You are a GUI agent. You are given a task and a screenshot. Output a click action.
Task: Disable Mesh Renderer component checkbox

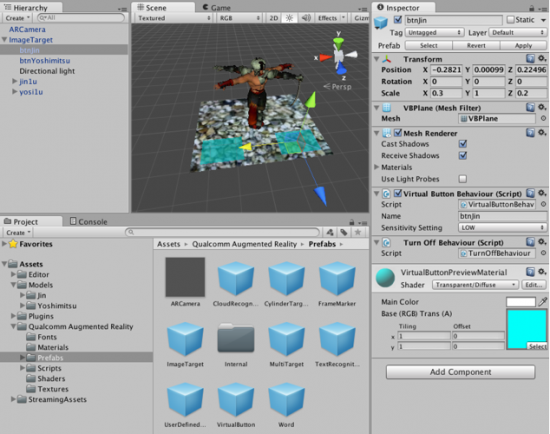pos(398,133)
